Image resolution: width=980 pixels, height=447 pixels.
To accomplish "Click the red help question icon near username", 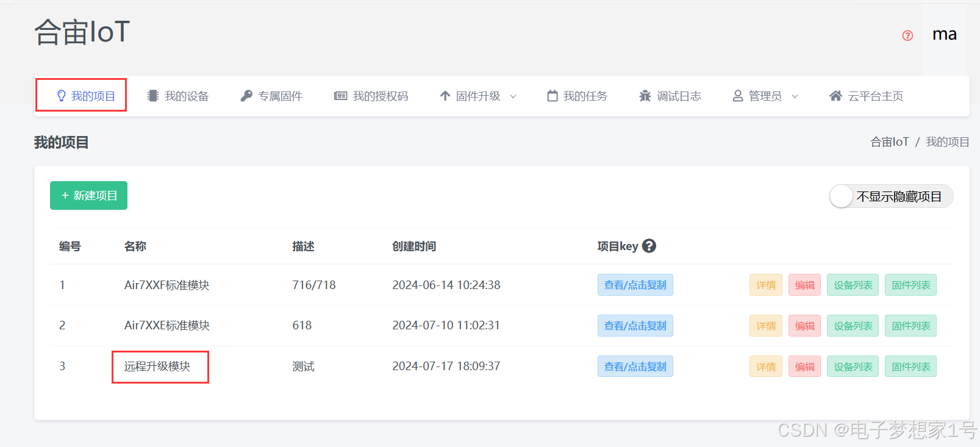I will click(907, 35).
